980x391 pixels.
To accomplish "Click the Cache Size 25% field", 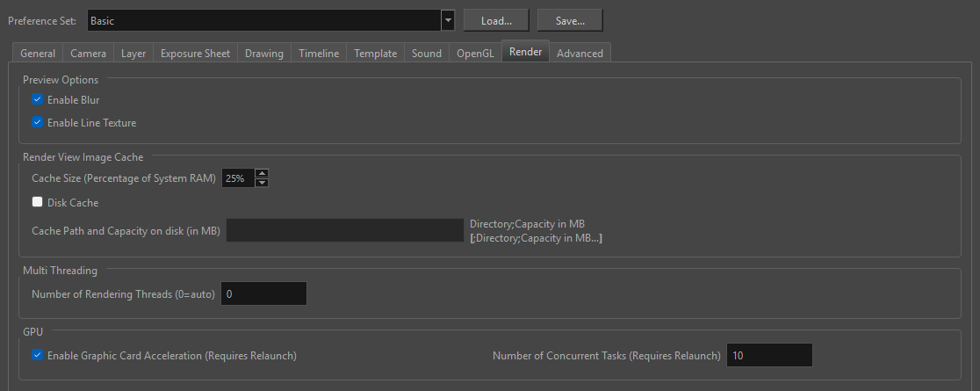I will click(238, 178).
